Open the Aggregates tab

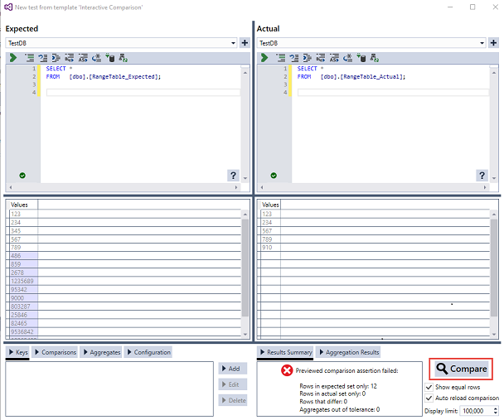102,352
